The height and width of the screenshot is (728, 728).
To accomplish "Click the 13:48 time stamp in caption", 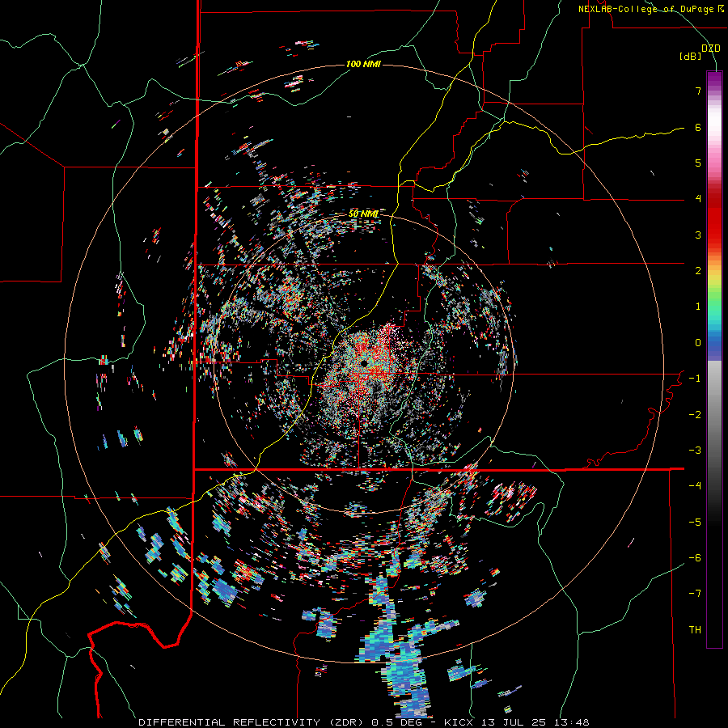I will pos(574,722).
